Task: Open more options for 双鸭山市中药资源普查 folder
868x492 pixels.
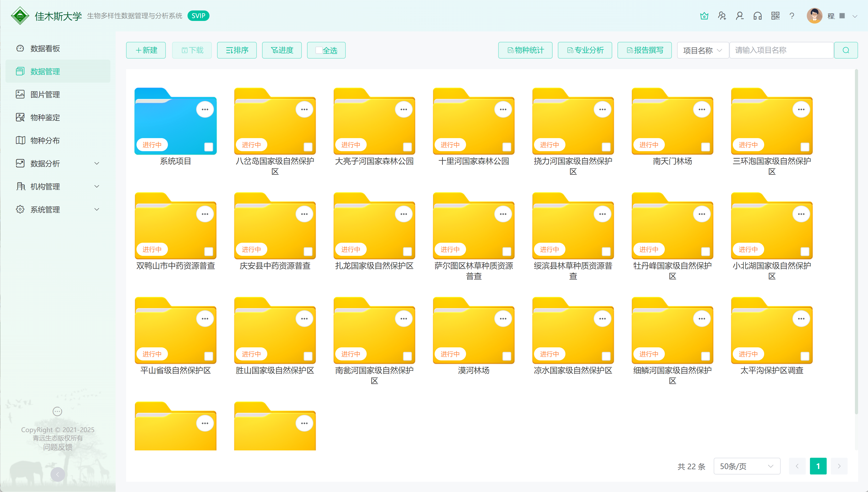Action: [x=205, y=214]
